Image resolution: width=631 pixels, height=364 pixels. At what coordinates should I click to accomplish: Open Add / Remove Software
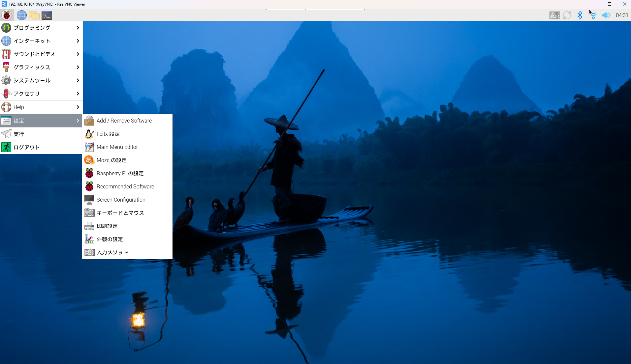pyautogui.click(x=127, y=121)
